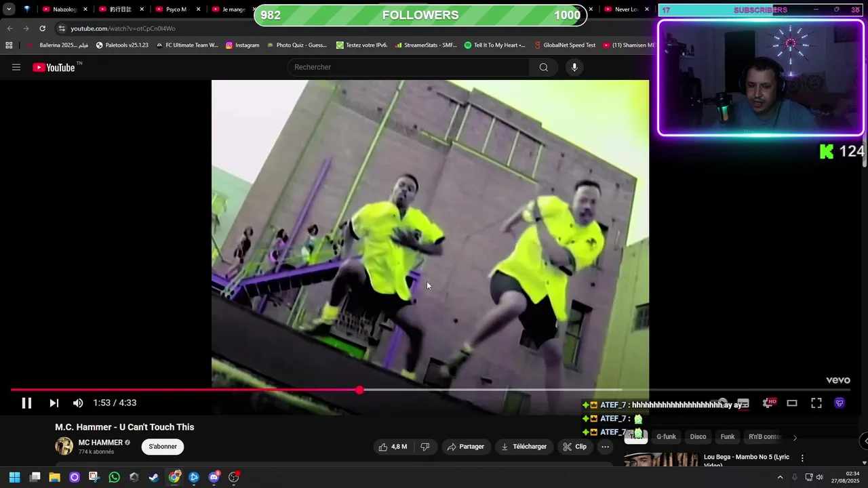Go to the YouTube home logo
Image resolution: width=868 pixels, height=488 pixels.
point(54,67)
